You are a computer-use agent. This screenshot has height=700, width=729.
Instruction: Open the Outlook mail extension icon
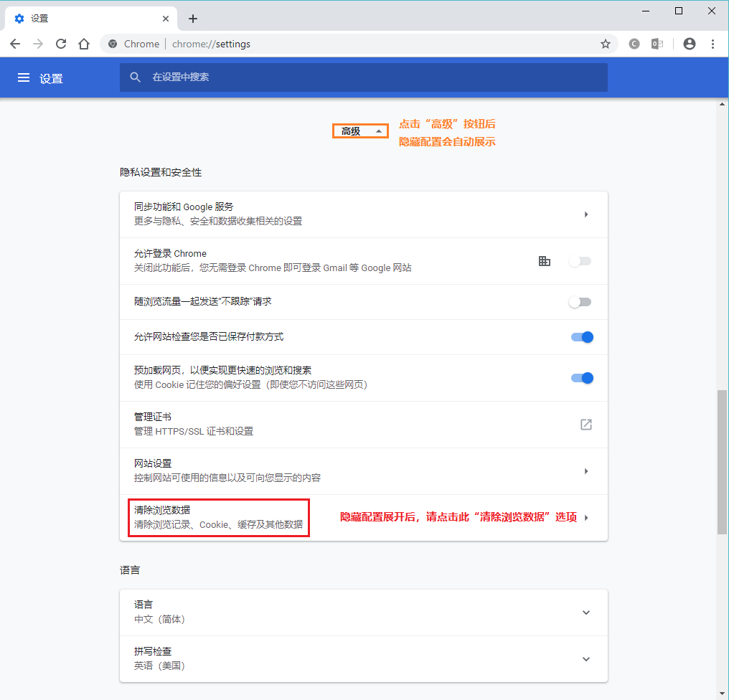[x=657, y=44]
